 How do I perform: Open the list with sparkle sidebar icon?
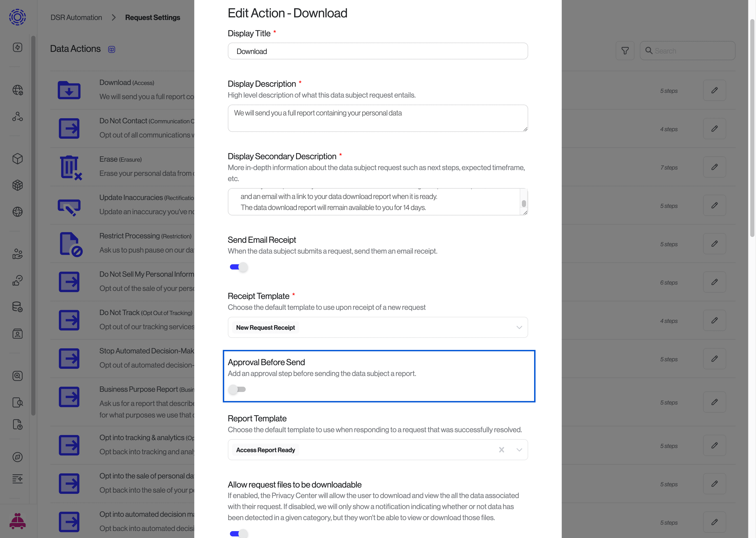18,479
